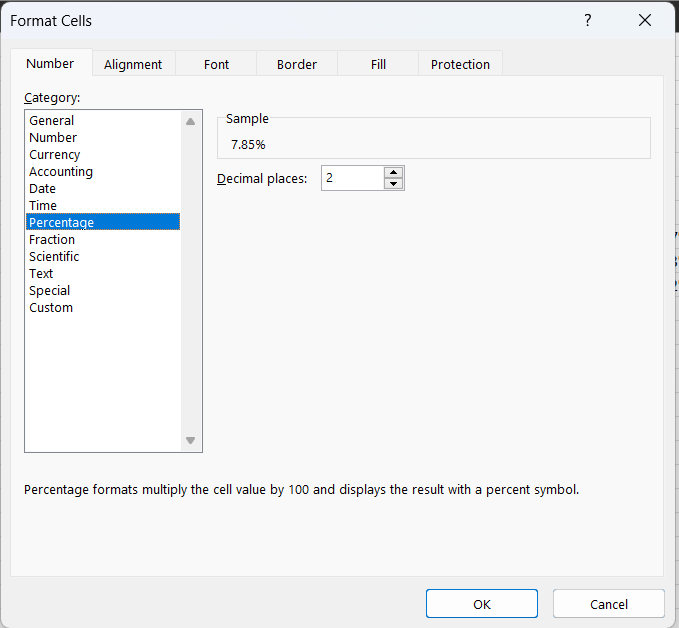Select the General category
Viewport: 679px width, 628px height.
tap(52, 121)
